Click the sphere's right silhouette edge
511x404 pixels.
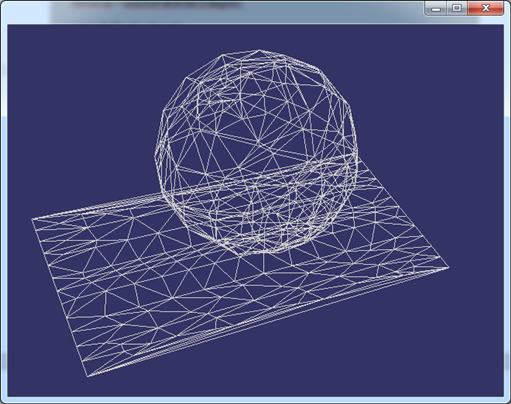click(357, 147)
